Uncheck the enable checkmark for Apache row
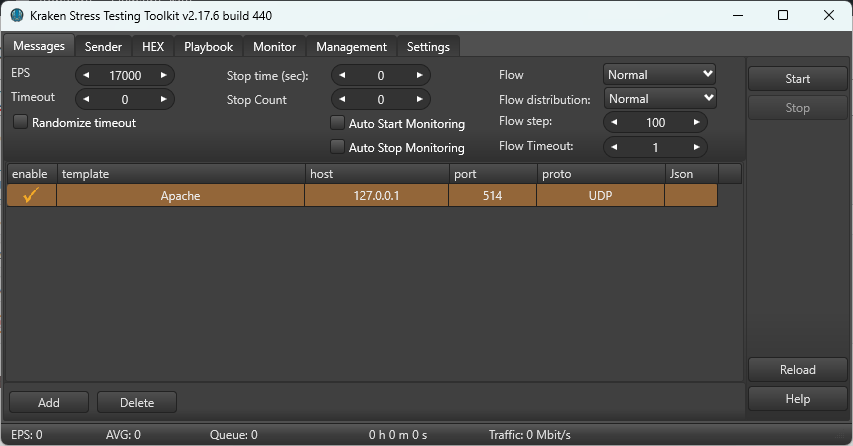 click(31, 195)
